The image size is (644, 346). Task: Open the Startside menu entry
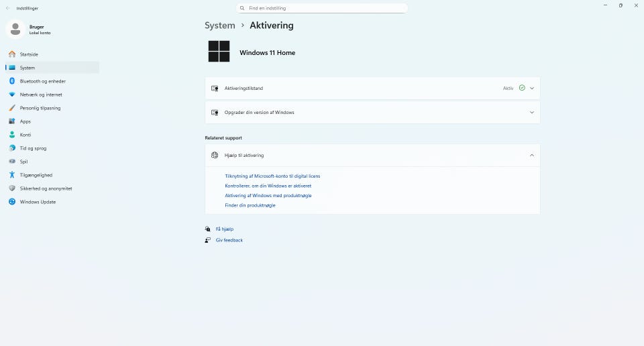(x=52, y=54)
